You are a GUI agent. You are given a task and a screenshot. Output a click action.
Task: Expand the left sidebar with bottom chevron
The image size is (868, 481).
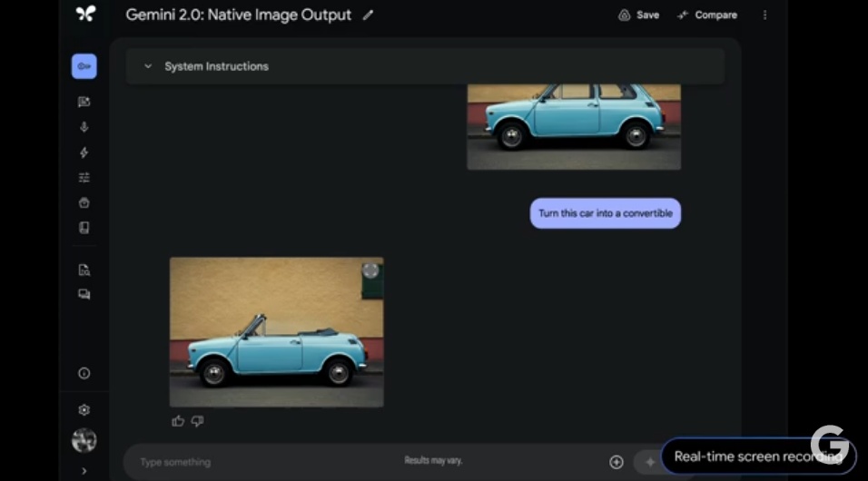(84, 471)
